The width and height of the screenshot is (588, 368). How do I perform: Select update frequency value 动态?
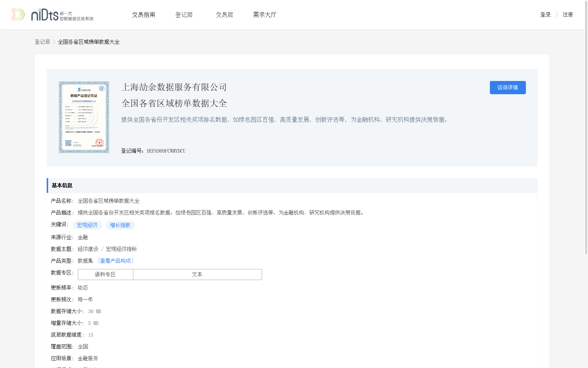[83, 288]
